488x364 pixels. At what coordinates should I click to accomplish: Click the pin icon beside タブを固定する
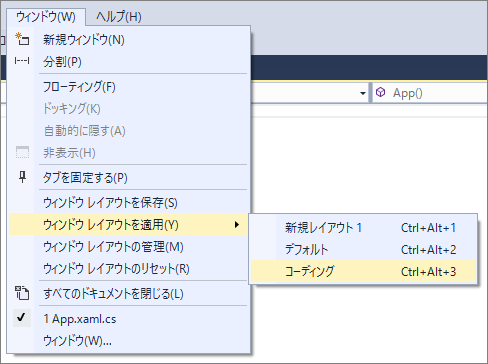pyautogui.click(x=22, y=177)
